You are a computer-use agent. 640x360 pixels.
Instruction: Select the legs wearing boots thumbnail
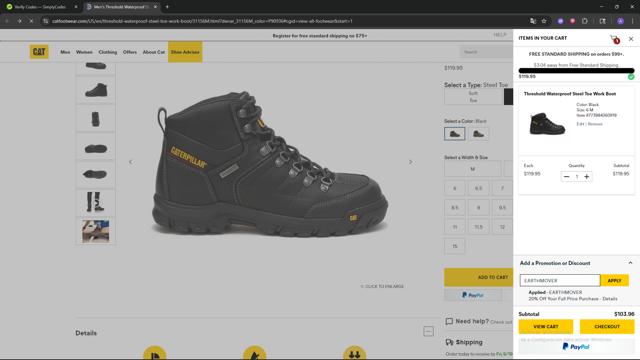[96, 202]
